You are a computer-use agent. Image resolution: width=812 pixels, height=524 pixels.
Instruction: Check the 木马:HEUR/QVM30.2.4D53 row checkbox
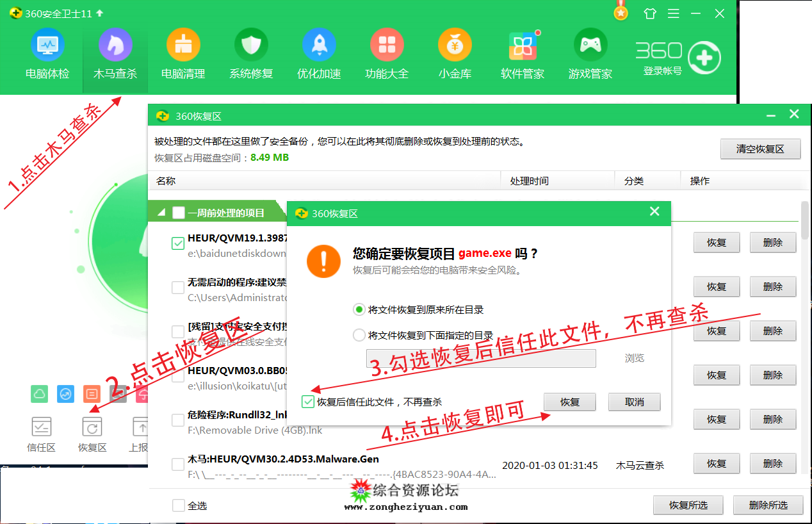click(x=178, y=464)
